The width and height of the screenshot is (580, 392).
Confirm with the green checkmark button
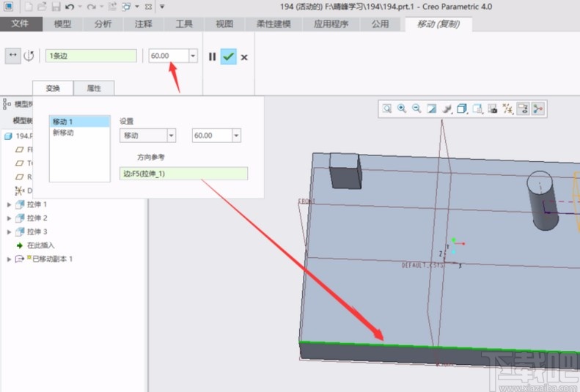228,56
